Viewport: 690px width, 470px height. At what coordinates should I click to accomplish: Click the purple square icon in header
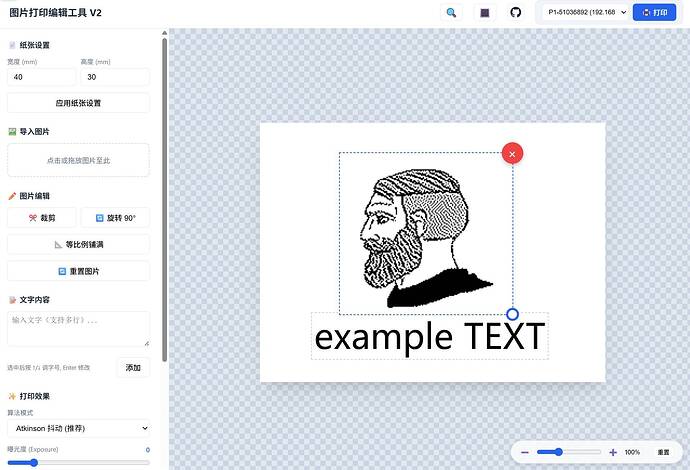tap(484, 13)
